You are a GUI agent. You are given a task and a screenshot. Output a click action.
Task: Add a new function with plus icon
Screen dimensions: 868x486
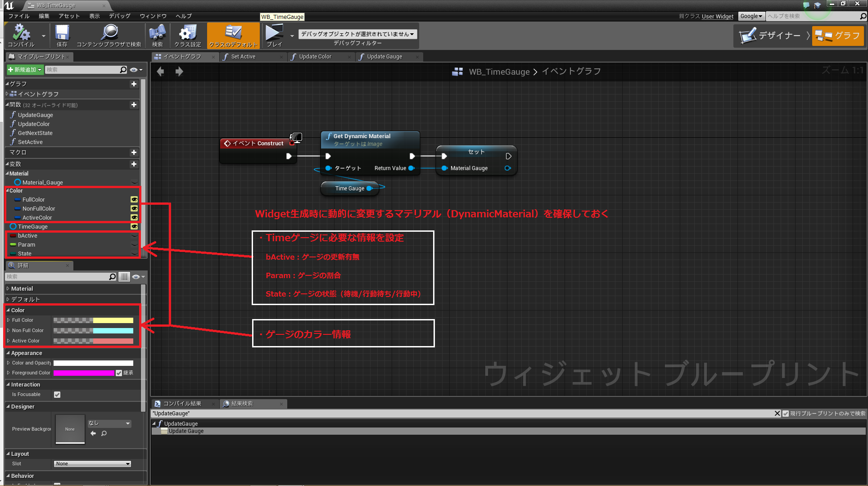[x=134, y=105]
